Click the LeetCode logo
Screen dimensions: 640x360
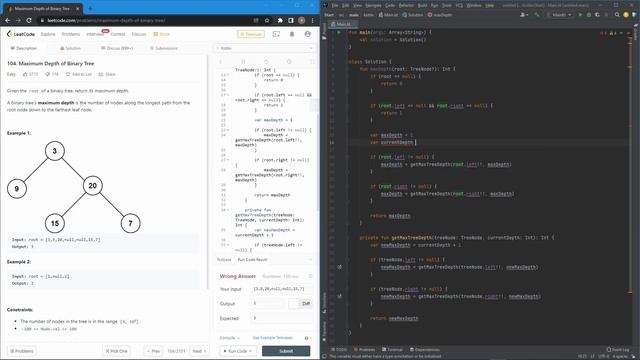(x=21, y=34)
